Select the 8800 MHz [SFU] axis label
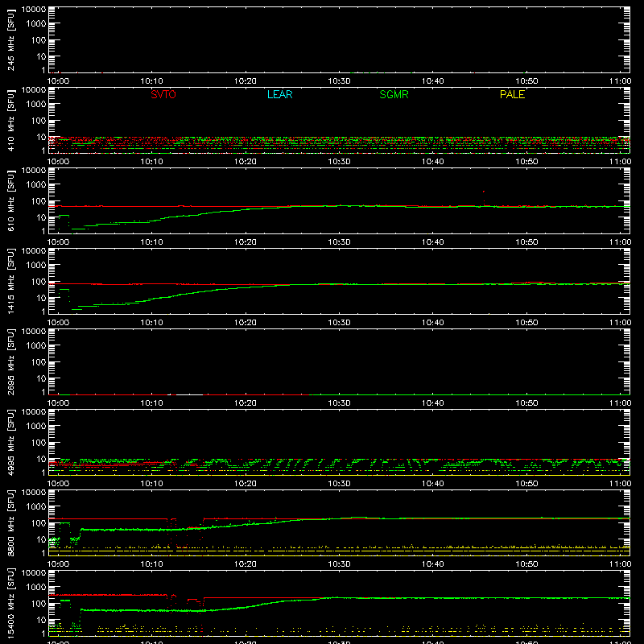This screenshot has height=644, width=644. tap(10, 522)
